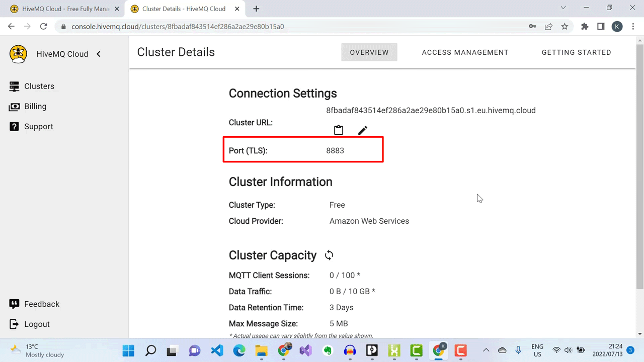The width and height of the screenshot is (644, 362).
Task: Click the 0 / 100 sessions value
Action: [x=345, y=276]
